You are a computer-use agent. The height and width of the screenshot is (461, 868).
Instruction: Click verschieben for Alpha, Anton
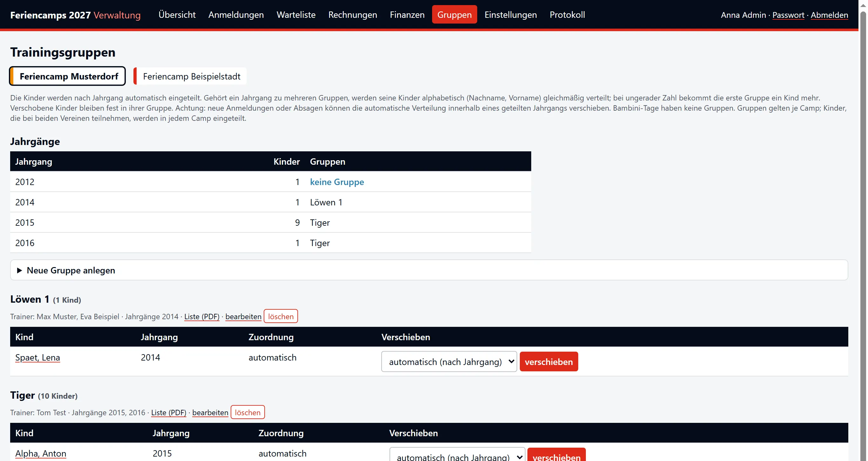(x=556, y=455)
